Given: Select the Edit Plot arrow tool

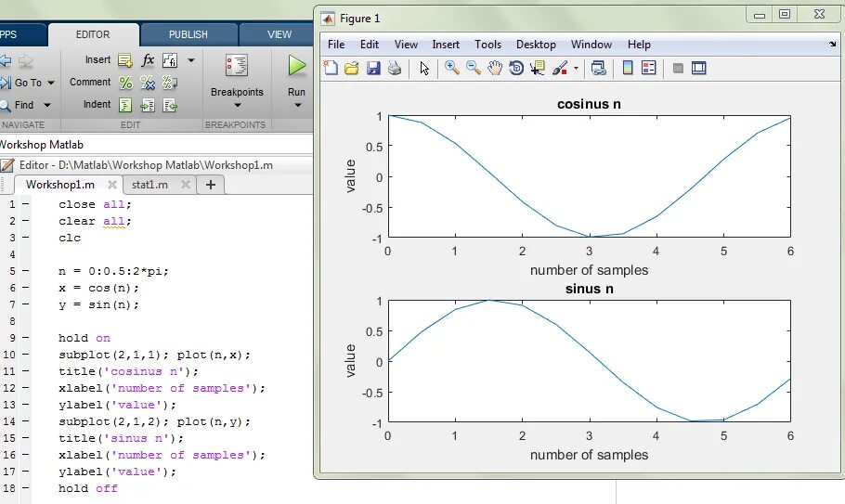Looking at the screenshot, I should 424,69.
